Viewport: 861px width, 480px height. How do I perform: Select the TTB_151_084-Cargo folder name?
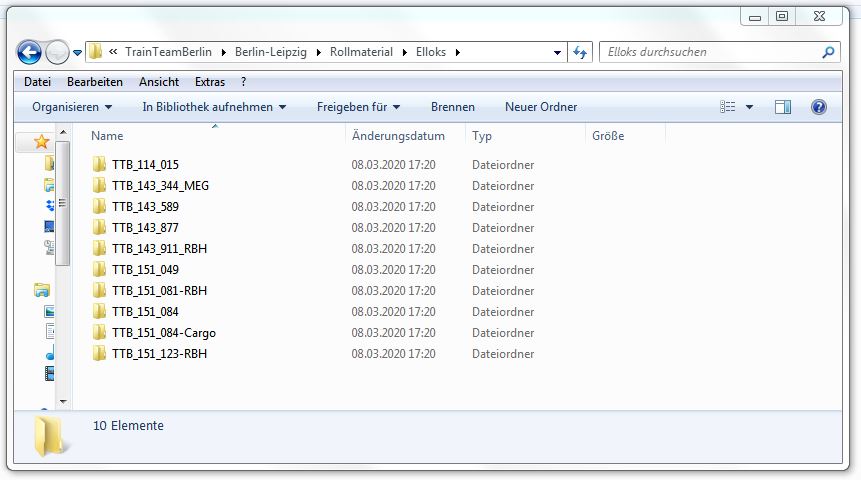pyautogui.click(x=164, y=333)
